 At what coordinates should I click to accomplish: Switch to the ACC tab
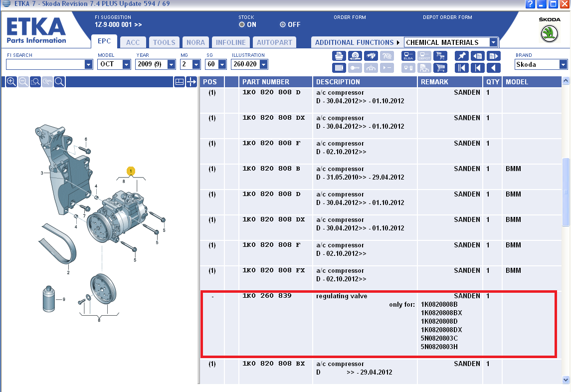(133, 42)
